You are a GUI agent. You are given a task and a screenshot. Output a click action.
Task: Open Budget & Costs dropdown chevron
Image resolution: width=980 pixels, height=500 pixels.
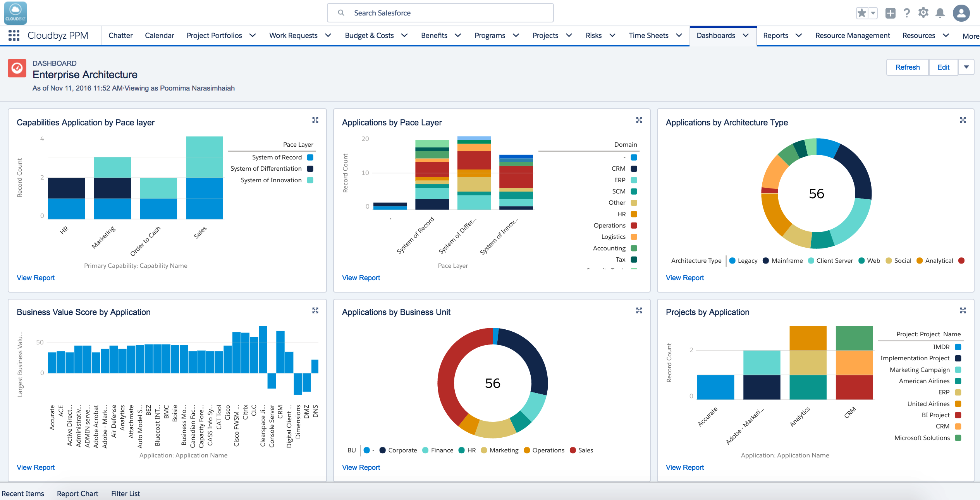404,36
